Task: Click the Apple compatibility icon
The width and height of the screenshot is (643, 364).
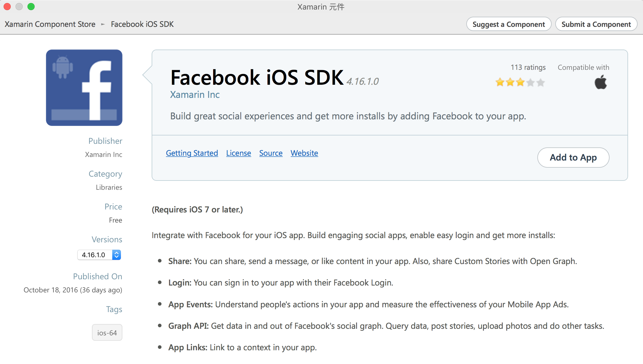Action: click(601, 82)
